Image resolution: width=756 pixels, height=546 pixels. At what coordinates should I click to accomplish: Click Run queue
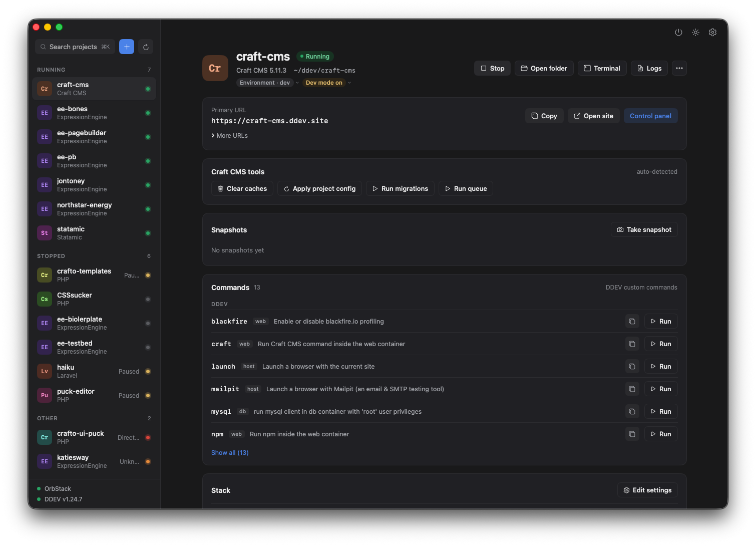(x=466, y=188)
